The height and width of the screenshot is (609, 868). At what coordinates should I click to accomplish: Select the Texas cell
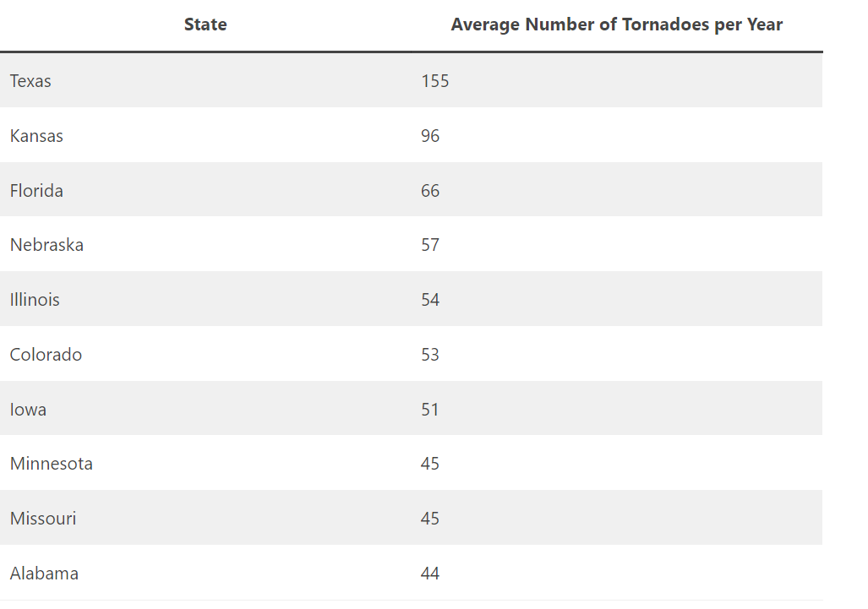coord(30,81)
